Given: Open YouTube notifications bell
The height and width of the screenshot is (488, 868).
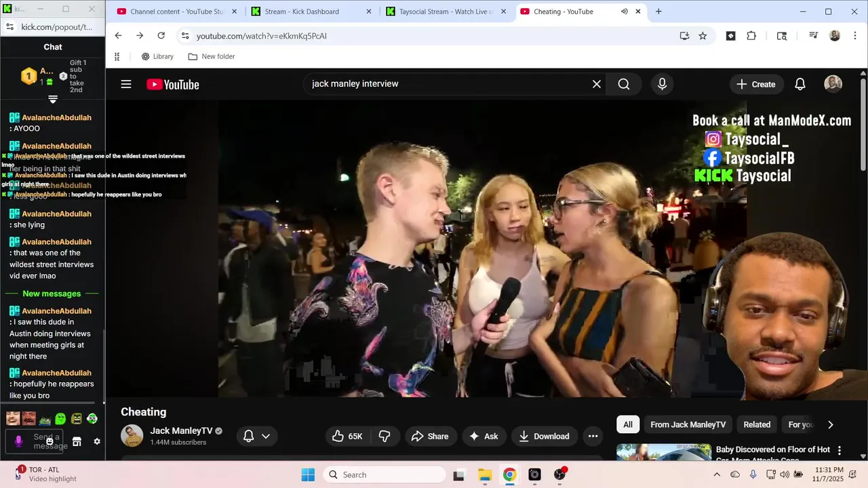Looking at the screenshot, I should click(x=800, y=84).
